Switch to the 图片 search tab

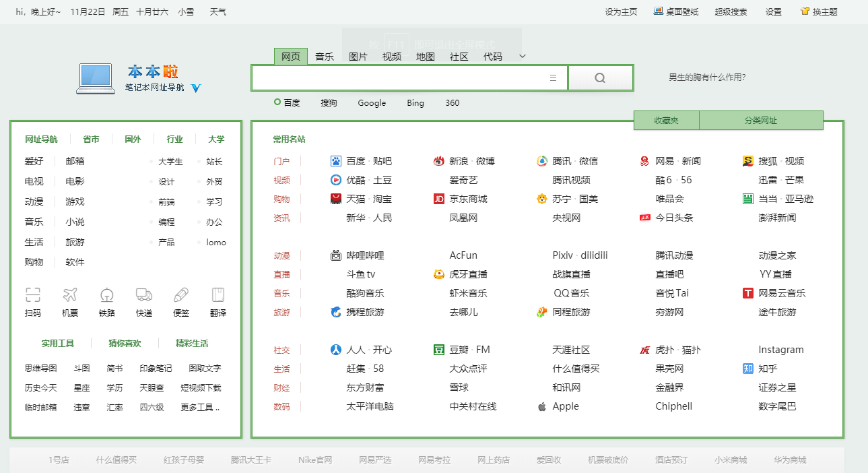pyautogui.click(x=358, y=57)
